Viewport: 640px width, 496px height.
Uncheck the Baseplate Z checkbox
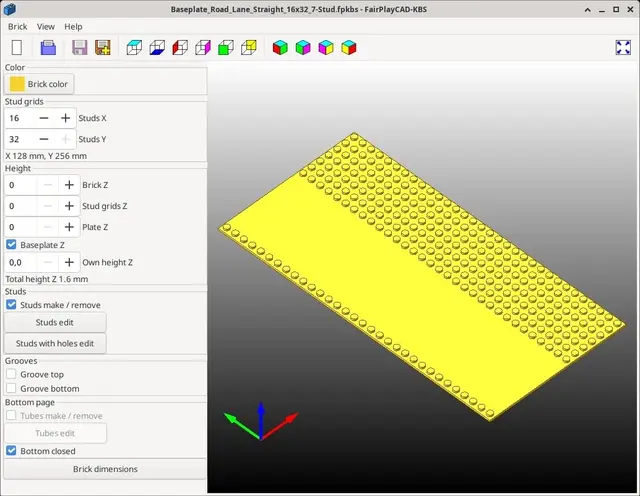click(11, 245)
